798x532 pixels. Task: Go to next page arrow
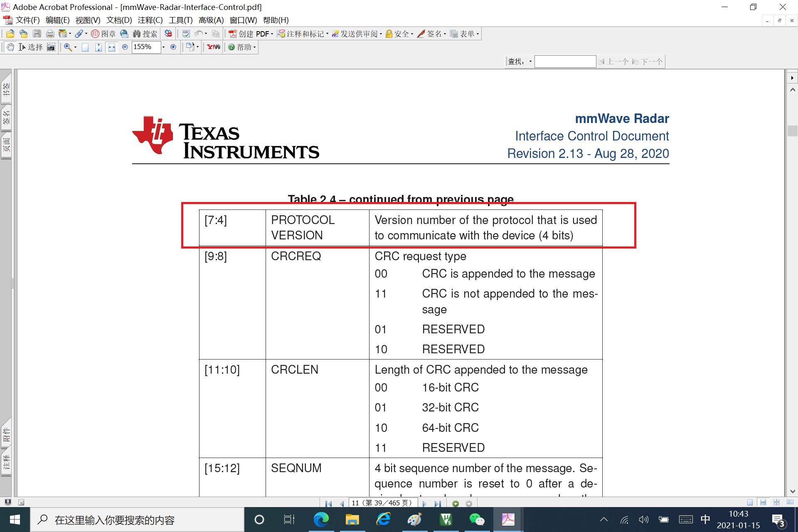tap(424, 503)
